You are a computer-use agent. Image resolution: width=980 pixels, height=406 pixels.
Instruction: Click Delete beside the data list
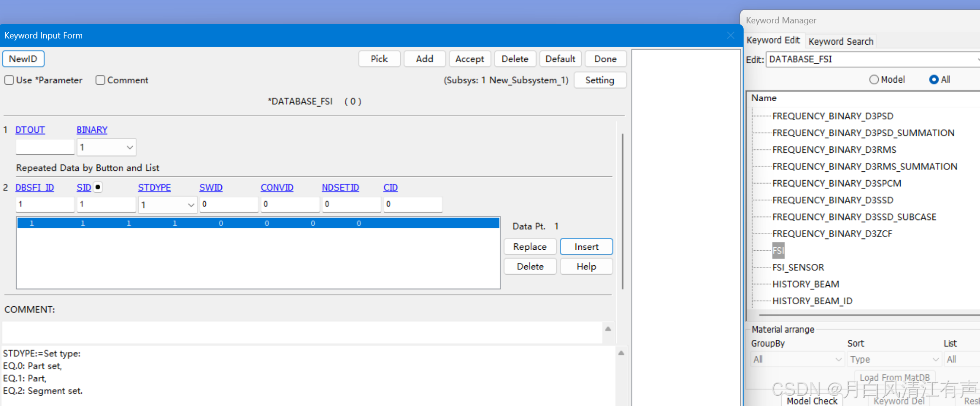tap(530, 266)
